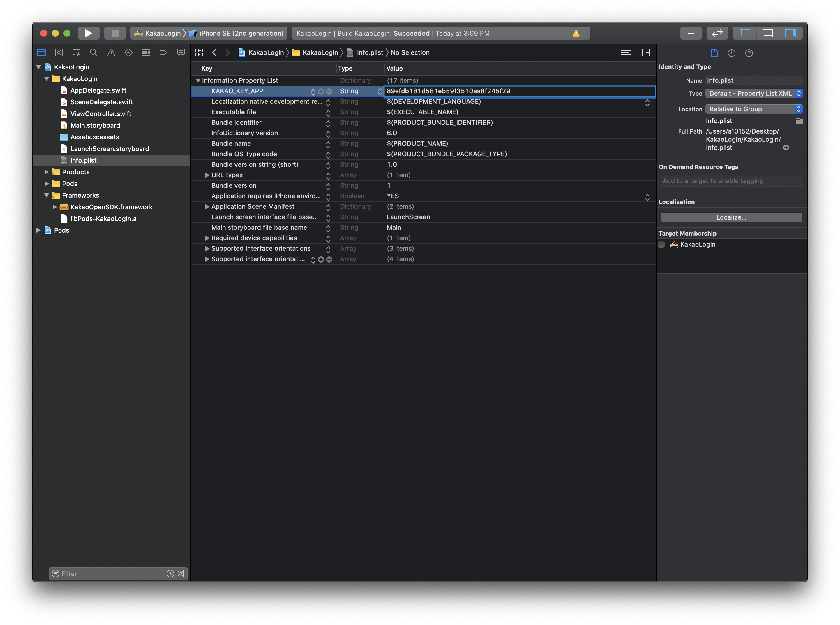Expand the Products folder
The image size is (840, 625).
point(47,172)
